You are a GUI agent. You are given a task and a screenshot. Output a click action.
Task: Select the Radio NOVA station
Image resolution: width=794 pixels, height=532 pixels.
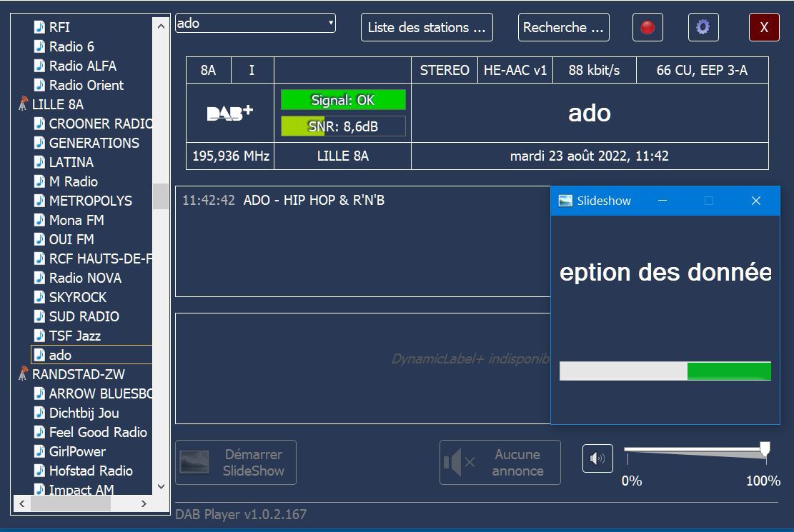pos(85,278)
